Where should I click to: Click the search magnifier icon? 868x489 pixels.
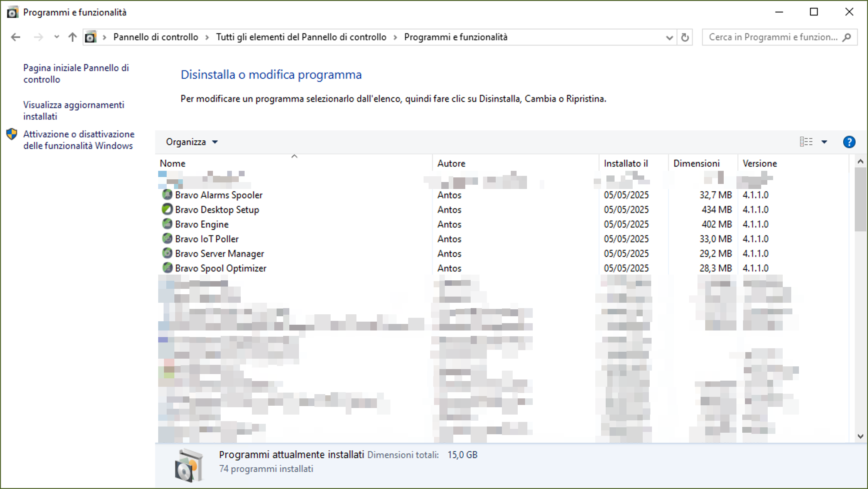tap(847, 37)
